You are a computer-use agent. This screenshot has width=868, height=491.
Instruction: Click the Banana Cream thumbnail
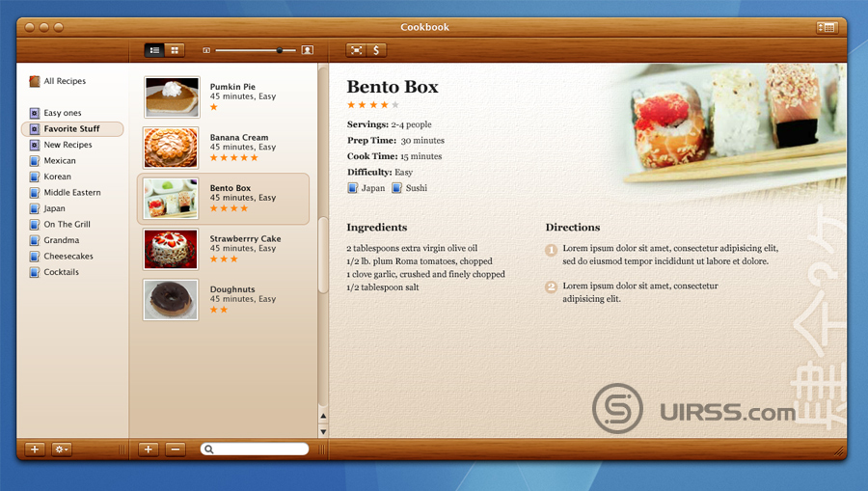pos(171,148)
